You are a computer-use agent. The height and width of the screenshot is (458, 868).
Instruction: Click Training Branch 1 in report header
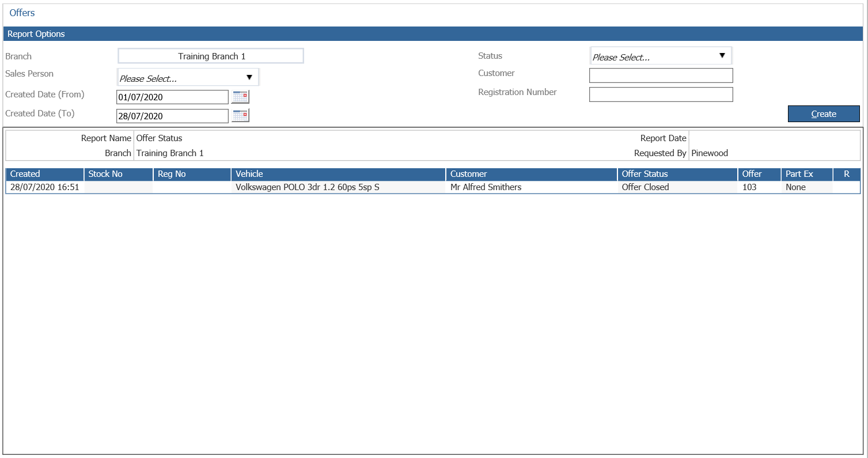pos(170,153)
